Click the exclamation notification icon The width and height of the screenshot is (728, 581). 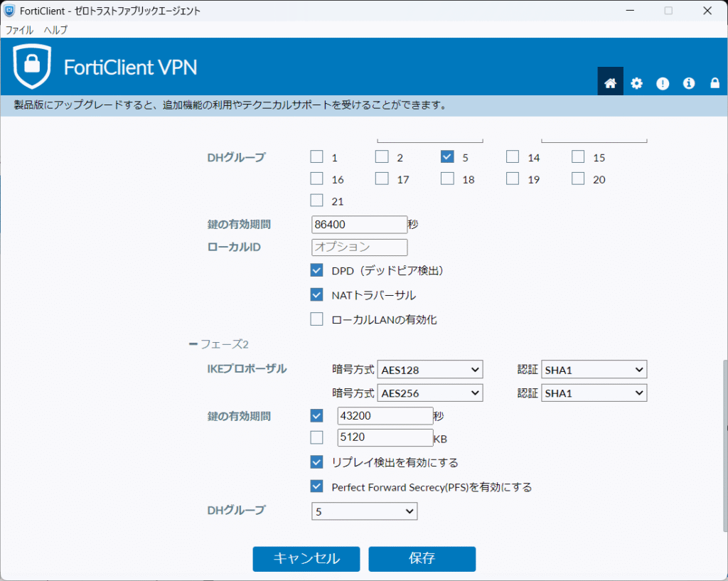pyautogui.click(x=663, y=83)
